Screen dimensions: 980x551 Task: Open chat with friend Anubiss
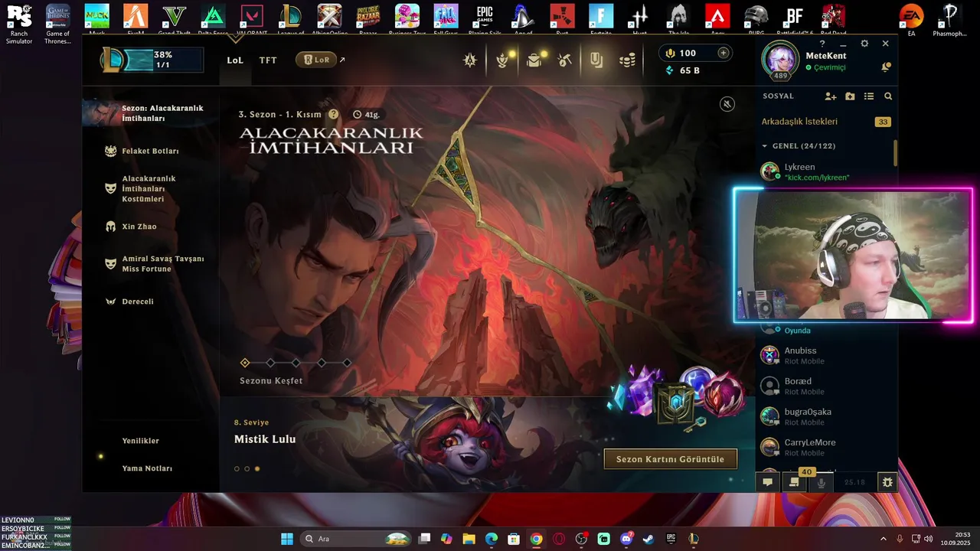[825, 355]
